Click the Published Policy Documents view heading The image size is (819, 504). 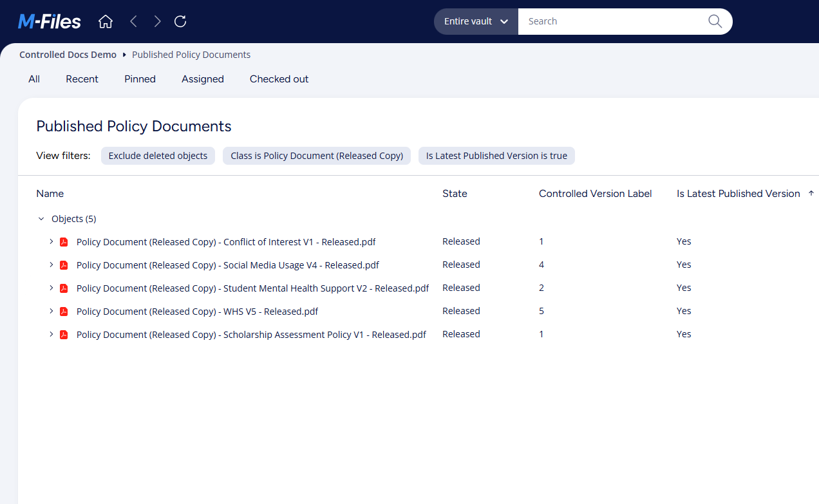pos(134,126)
